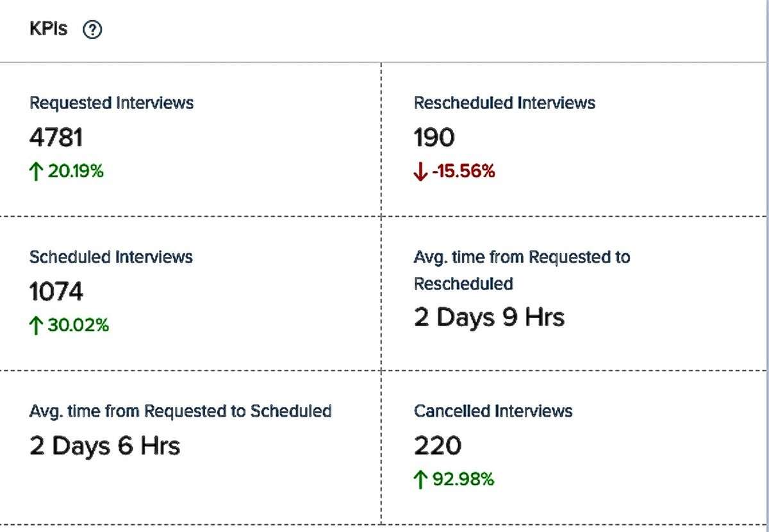Screen dimensions: 769x532
Task: Click the 30.02% change percentage
Action: [78, 325]
